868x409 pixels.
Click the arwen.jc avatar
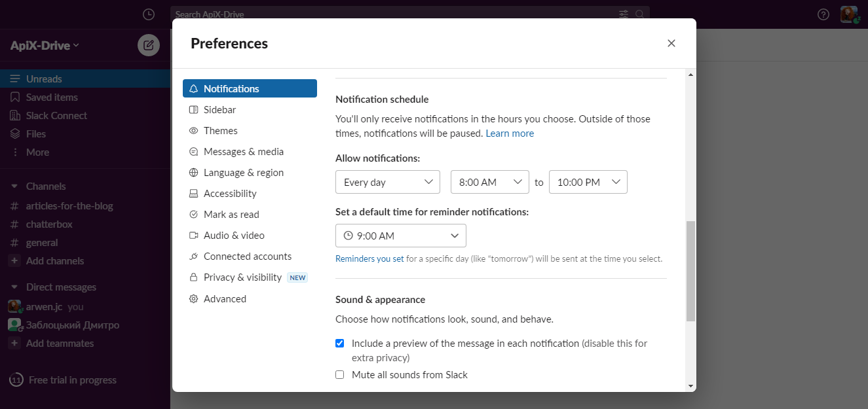click(x=14, y=306)
